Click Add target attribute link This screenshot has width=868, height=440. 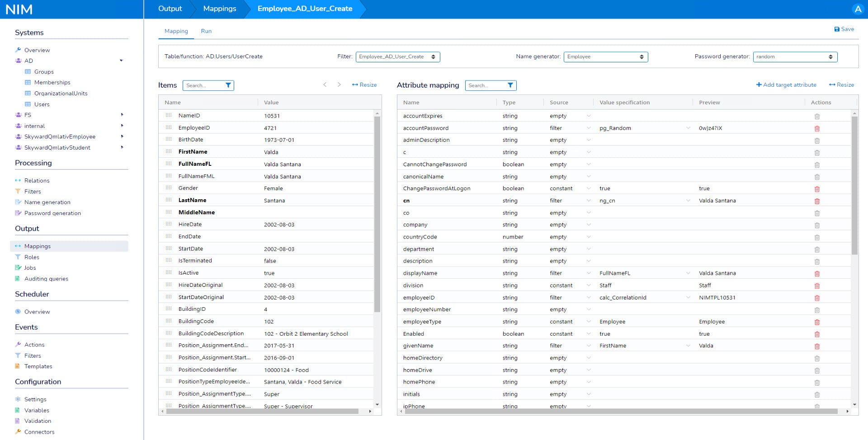[x=786, y=85]
